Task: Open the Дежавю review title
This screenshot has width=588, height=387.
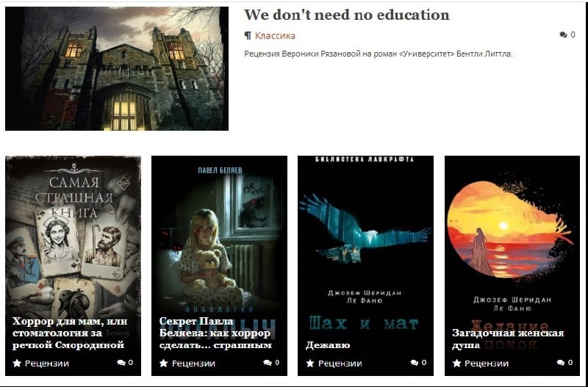Action: coord(328,344)
